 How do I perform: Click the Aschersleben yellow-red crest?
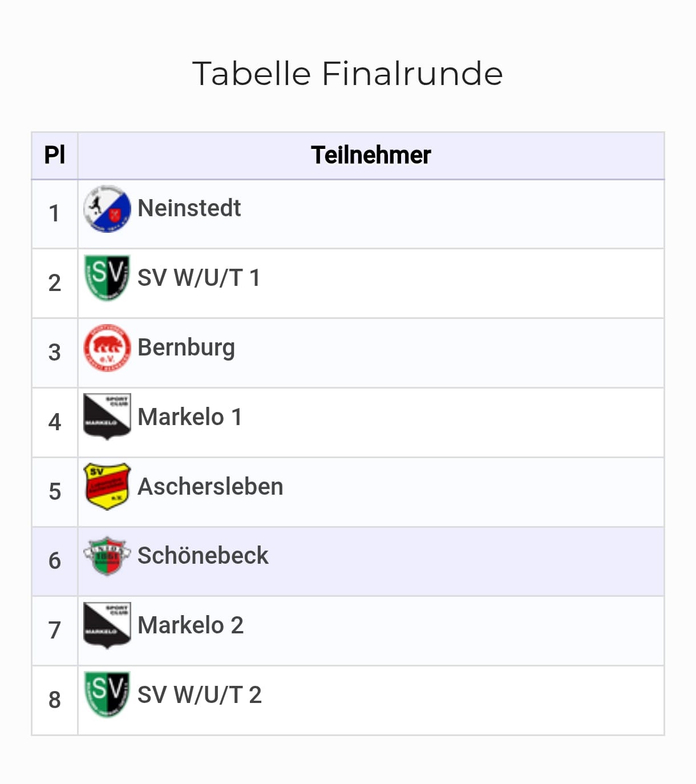tap(107, 486)
